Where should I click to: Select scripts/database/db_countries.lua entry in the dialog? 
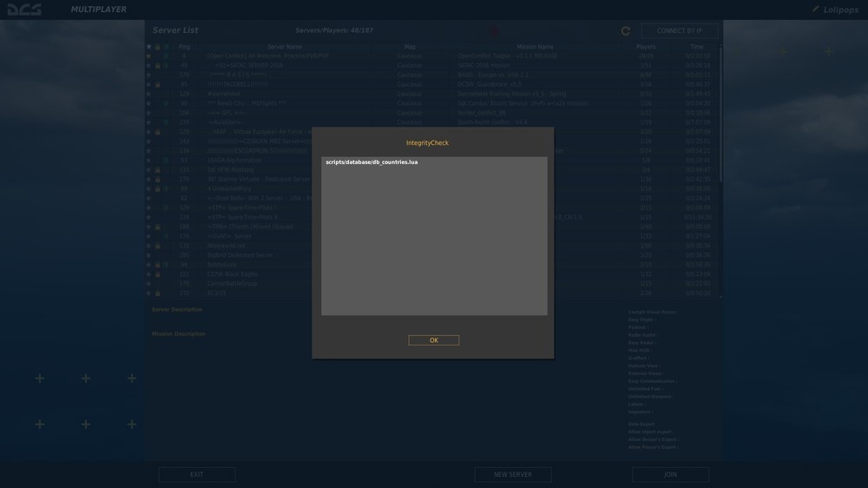(x=372, y=162)
